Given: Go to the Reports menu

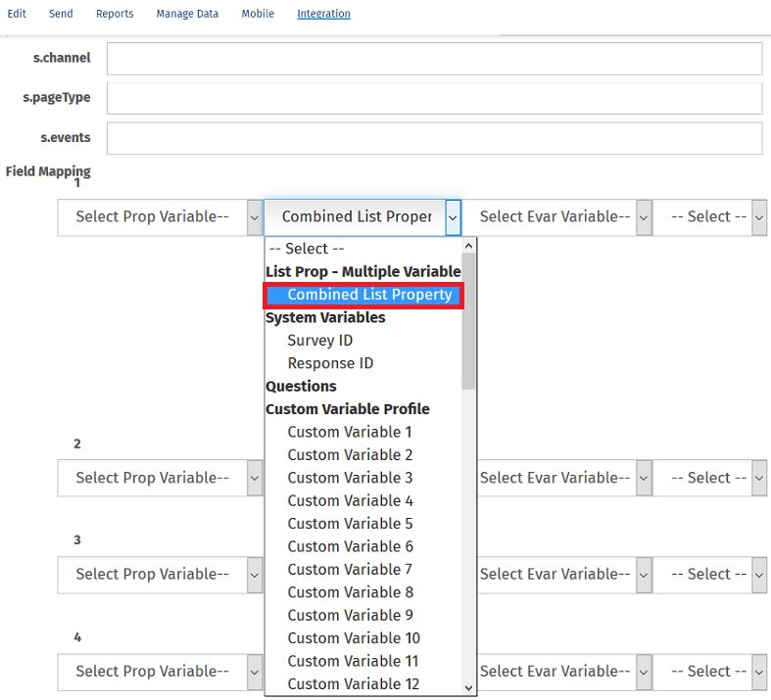Looking at the screenshot, I should tap(115, 14).
